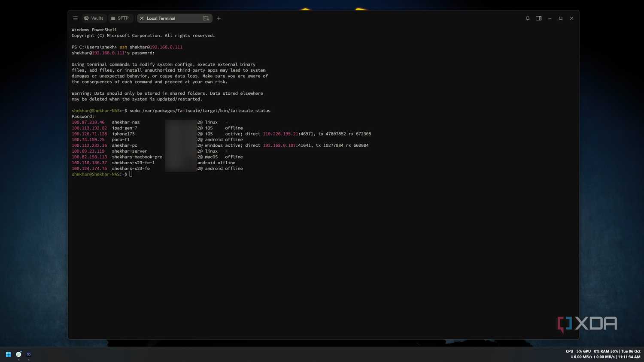Close the terminal application window
Screen dimensions: 644x362
572,18
